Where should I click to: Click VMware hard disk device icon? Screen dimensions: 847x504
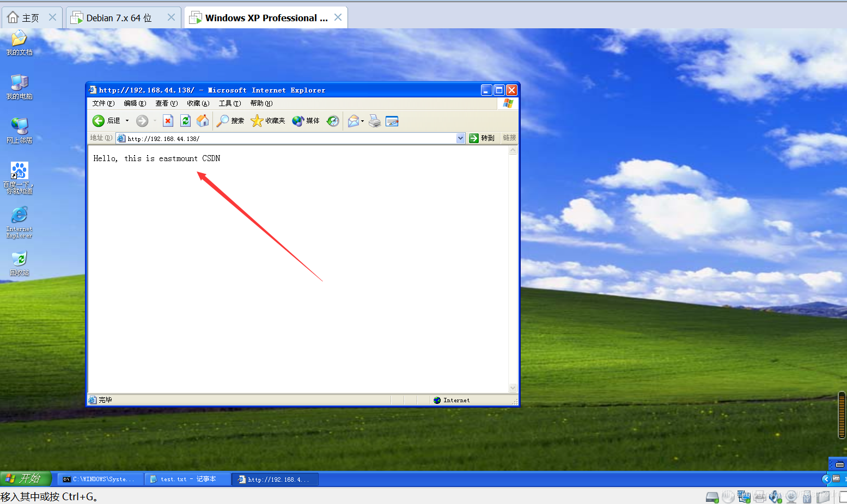pos(712,497)
